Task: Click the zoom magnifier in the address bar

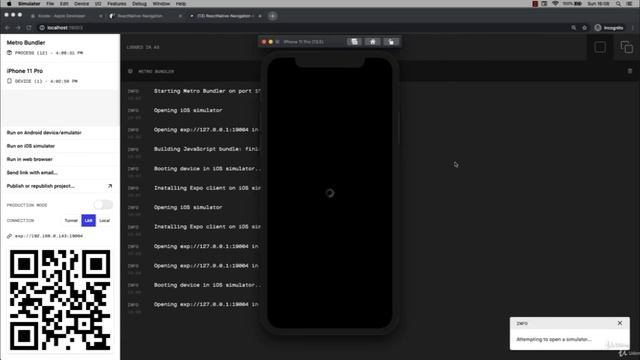Action: click(573, 28)
